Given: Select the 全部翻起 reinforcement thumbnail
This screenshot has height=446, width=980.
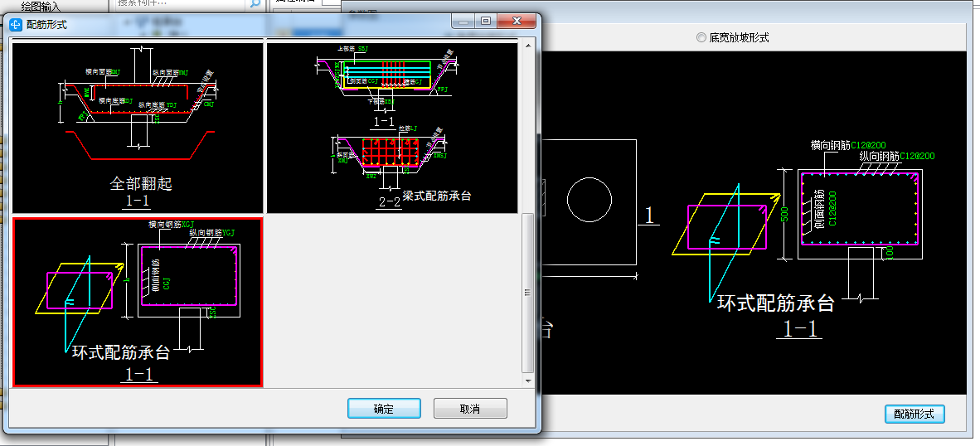Looking at the screenshot, I should [x=138, y=128].
